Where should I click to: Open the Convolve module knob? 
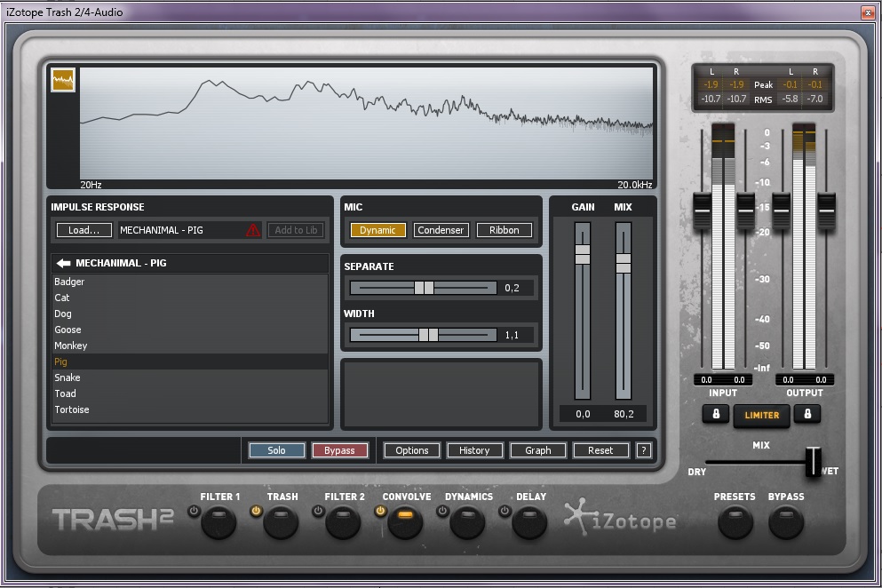pos(405,522)
